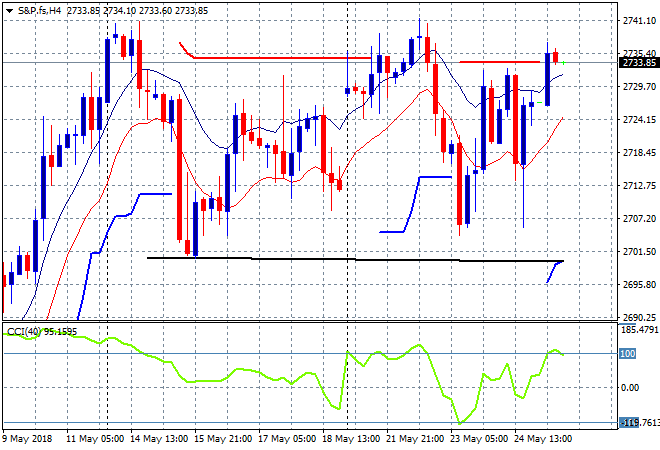
Task: Select the 2712.75 price axis label
Action: [x=639, y=186]
